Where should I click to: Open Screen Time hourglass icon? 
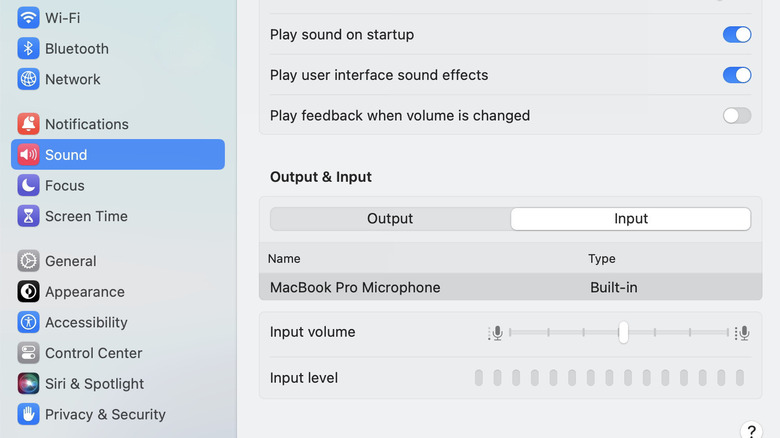28,216
